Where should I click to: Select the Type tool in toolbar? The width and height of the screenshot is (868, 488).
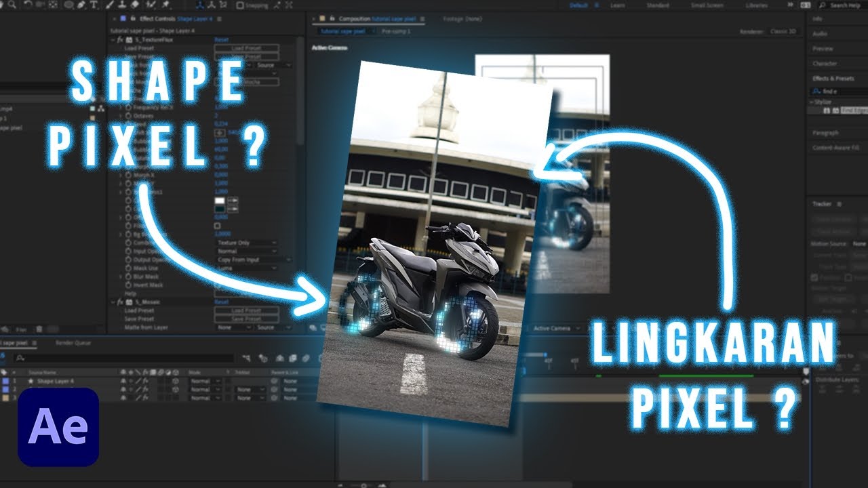coord(94,5)
